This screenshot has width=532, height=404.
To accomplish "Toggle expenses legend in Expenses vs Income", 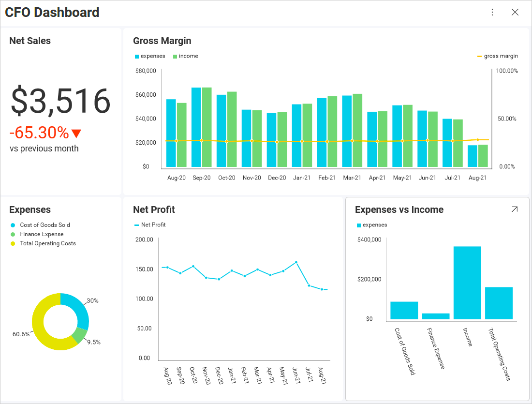I will point(371,224).
